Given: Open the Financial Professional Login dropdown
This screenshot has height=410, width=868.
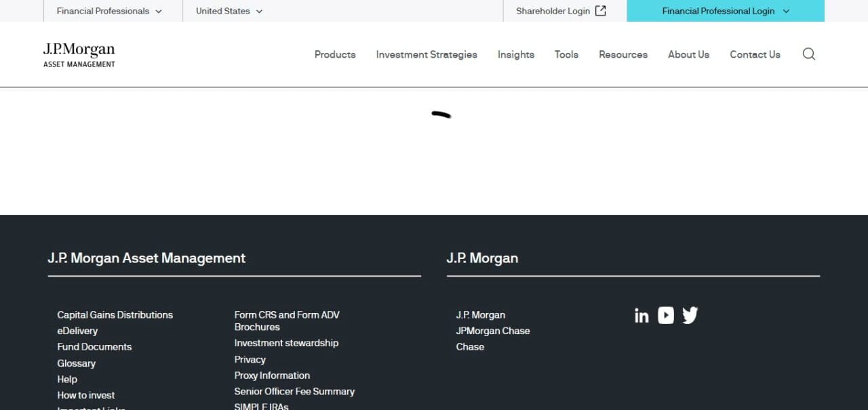Looking at the screenshot, I should point(726,11).
